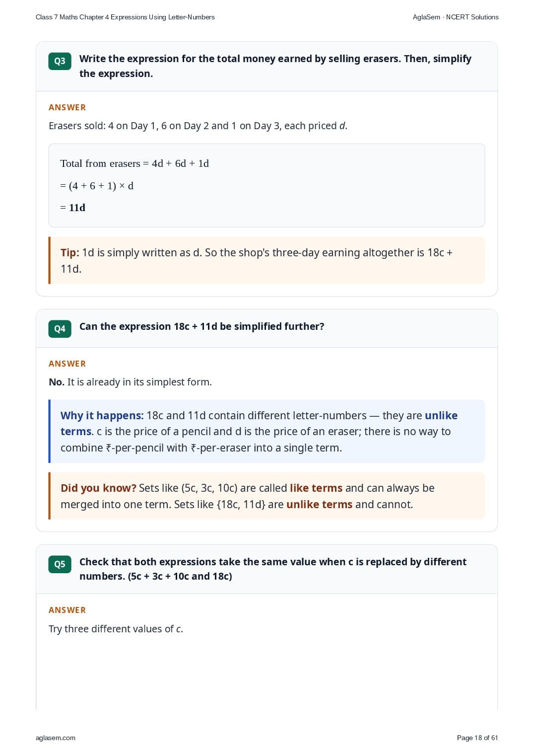534x756 pixels.
Task: Click the brown 'unlike terms' phrase in Did you know
Action: [320, 504]
